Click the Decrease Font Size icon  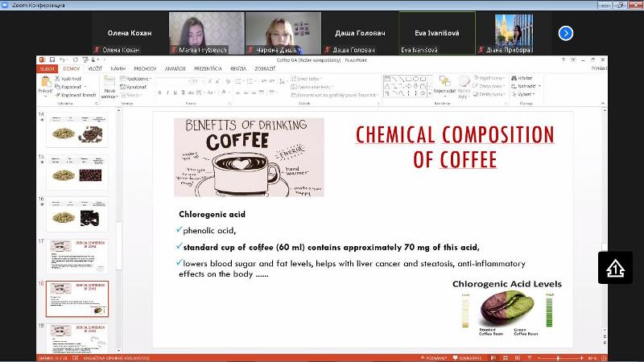point(217,81)
